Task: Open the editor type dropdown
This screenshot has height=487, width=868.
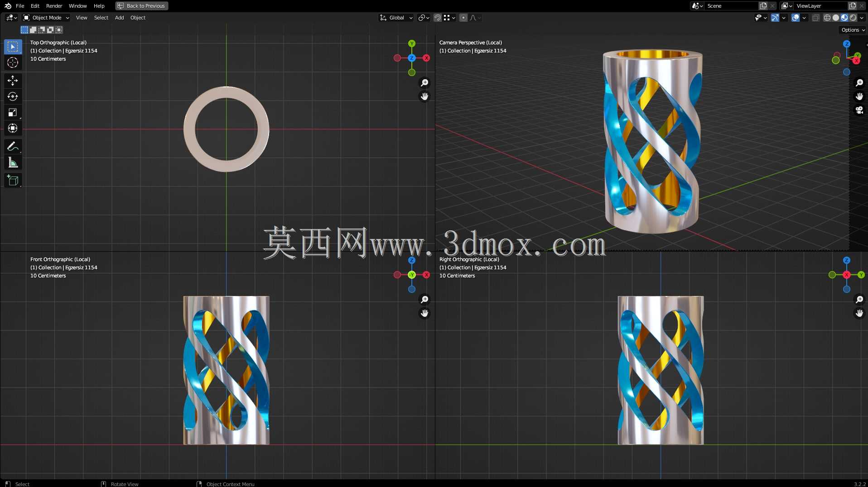Action: [x=11, y=18]
